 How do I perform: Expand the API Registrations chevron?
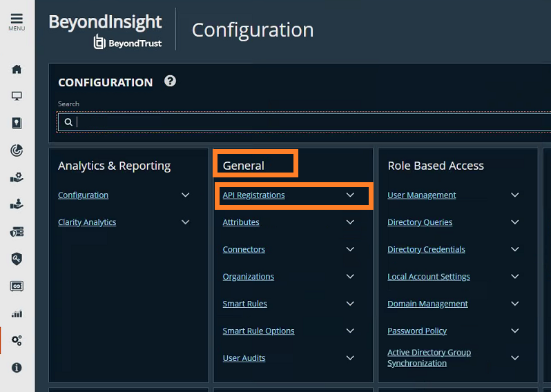click(350, 195)
